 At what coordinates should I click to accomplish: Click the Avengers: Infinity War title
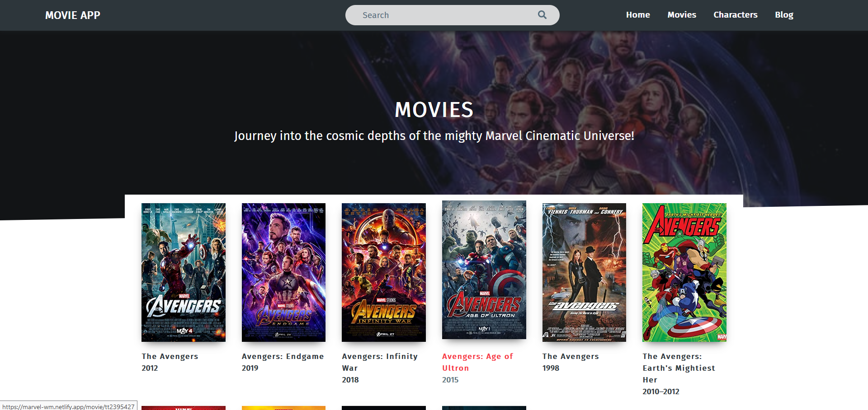point(380,362)
